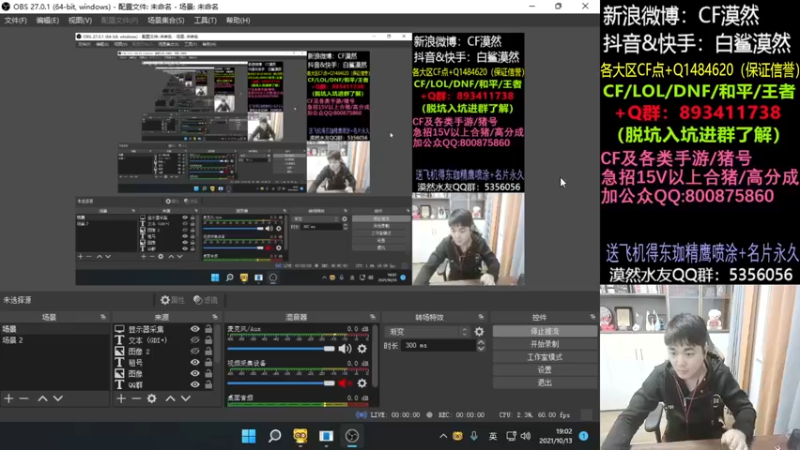Hide the QQ群 source
Screen dimensions: 800x450
(x=195, y=384)
